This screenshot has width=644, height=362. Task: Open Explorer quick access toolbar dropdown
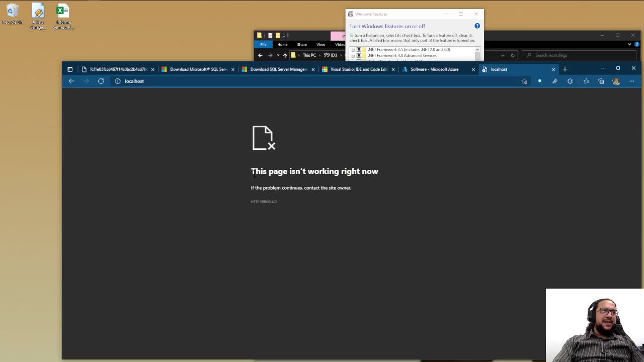284,36
